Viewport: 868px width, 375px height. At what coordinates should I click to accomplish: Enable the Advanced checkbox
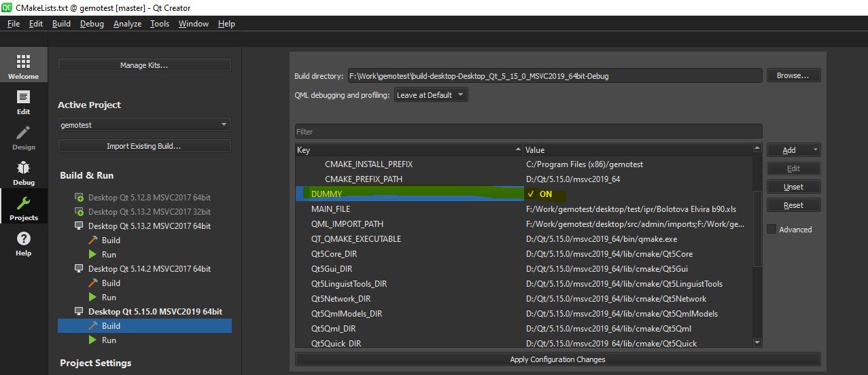(771, 229)
